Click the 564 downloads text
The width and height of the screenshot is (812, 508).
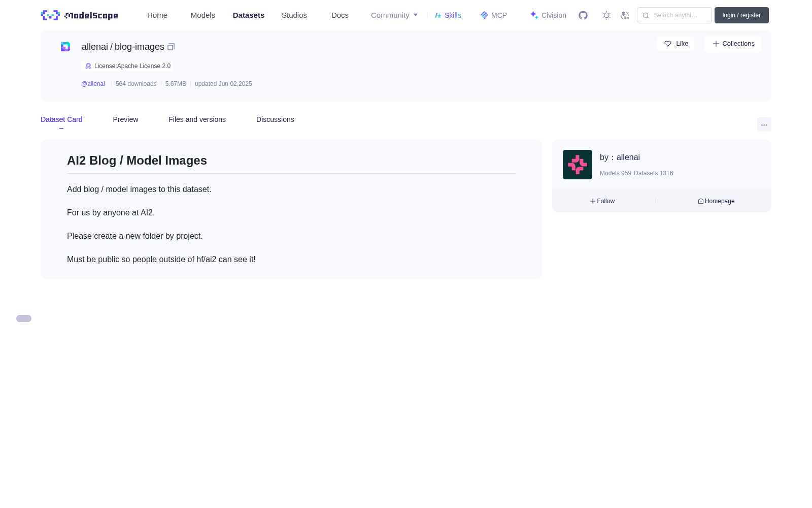pos(136,84)
